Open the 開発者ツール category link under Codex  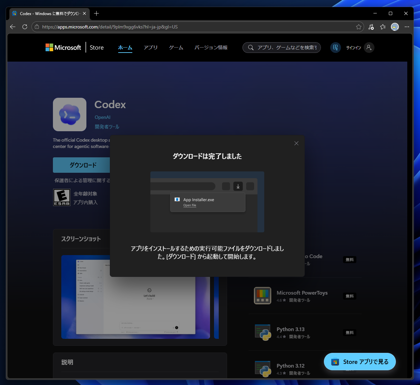[107, 127]
